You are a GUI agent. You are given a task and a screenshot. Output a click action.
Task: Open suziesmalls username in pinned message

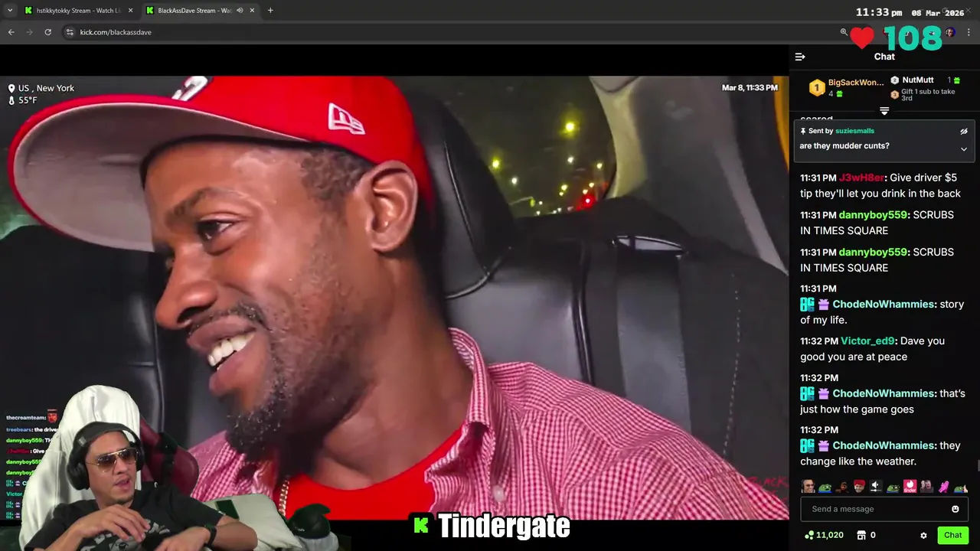(854, 131)
